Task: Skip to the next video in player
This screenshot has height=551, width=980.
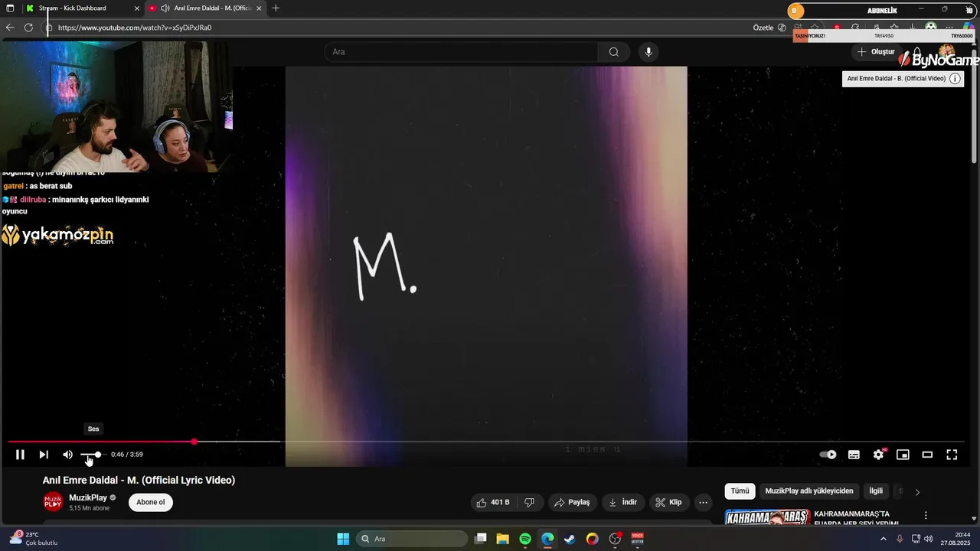Action: 44,455
